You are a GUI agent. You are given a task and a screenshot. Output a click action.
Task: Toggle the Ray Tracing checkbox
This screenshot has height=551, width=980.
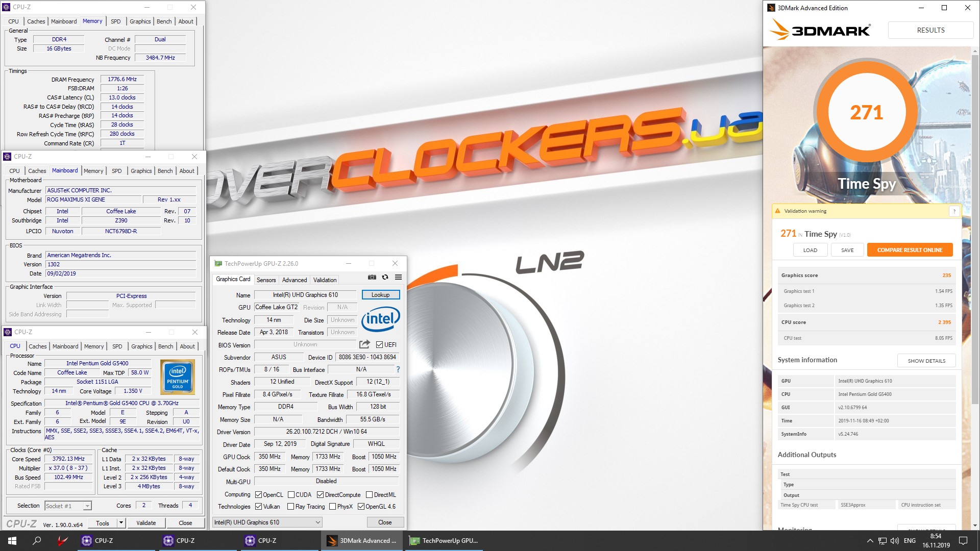(x=290, y=507)
